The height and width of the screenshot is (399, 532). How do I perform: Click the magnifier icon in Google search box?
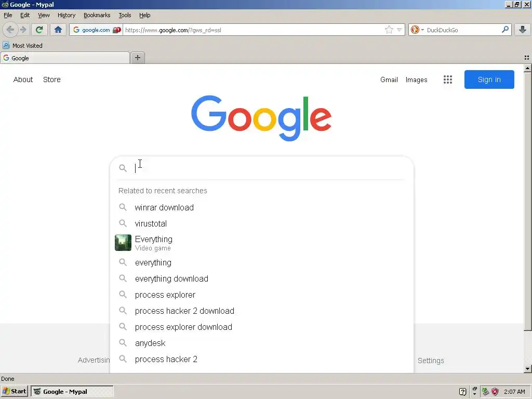123,168
